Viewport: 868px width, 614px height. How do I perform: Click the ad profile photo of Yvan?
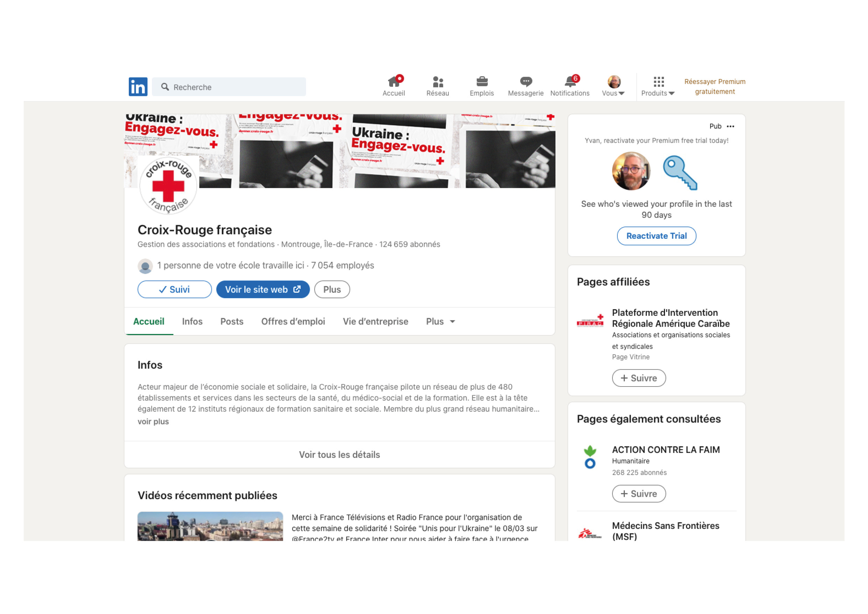click(631, 171)
